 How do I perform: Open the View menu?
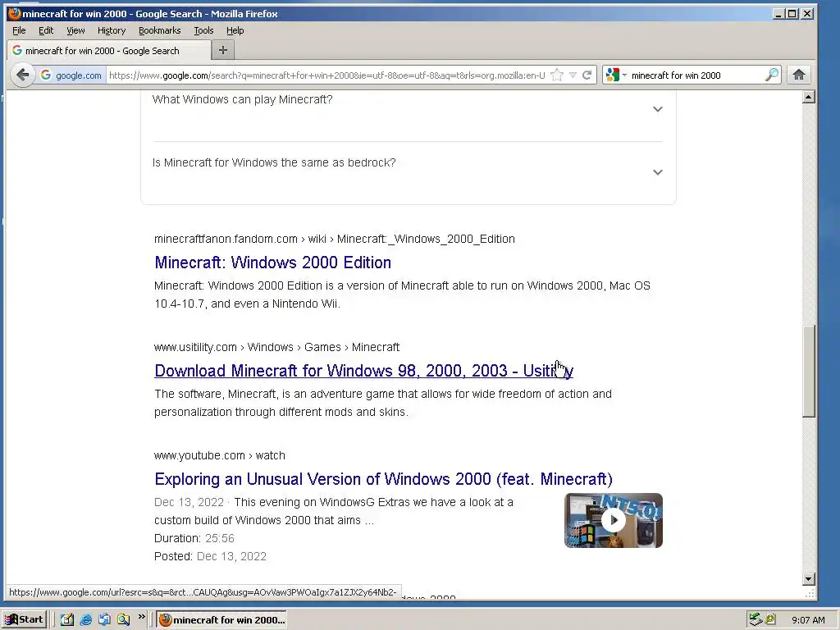tap(75, 30)
